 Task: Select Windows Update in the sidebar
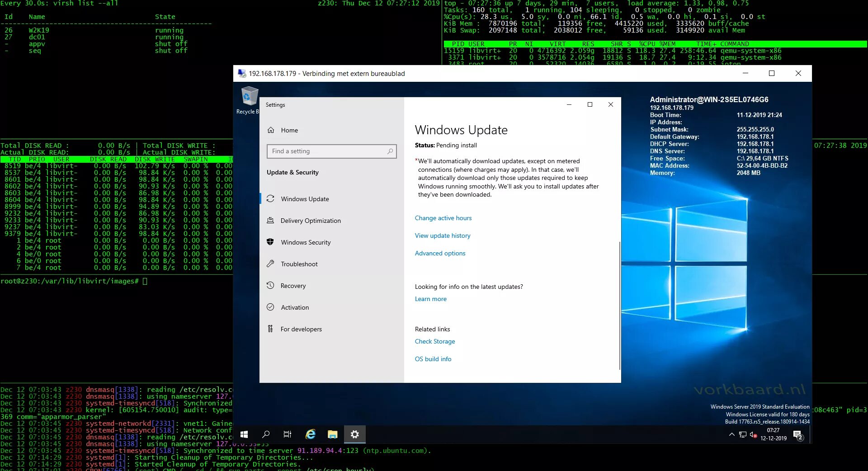(x=332, y=199)
